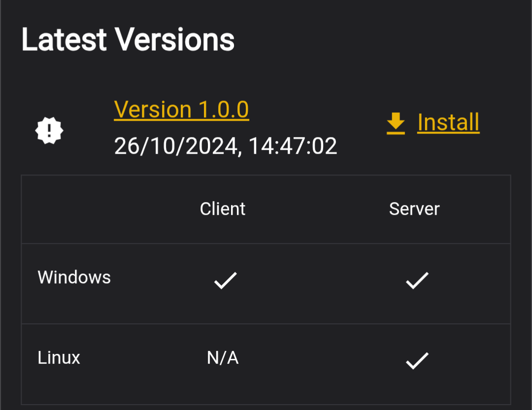Click the word Versions in the heading
This screenshot has width=532, height=410.
(x=174, y=40)
